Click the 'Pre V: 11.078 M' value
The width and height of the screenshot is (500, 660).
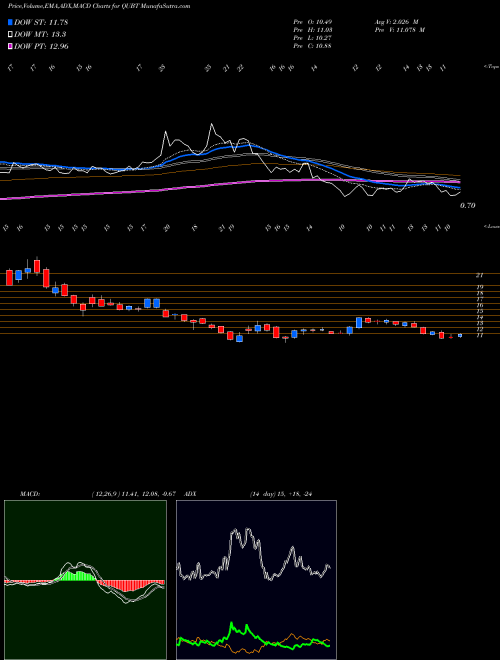click(400, 30)
